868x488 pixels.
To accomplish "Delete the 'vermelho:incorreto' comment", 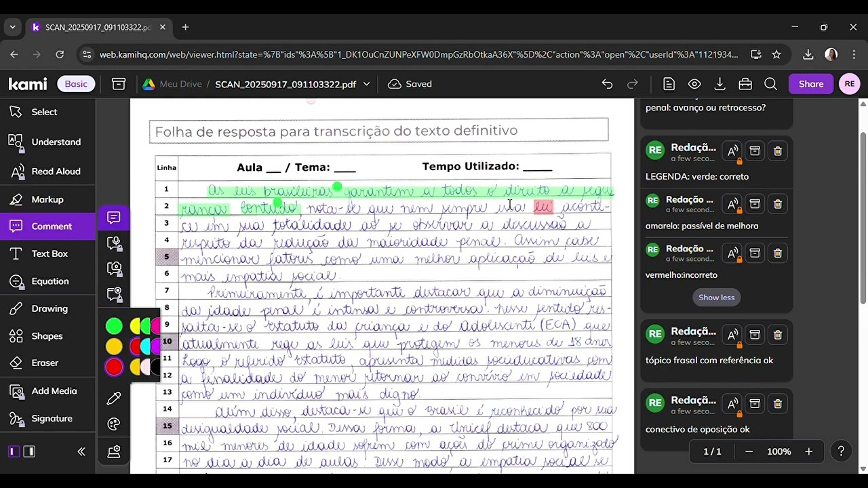I will [x=778, y=253].
